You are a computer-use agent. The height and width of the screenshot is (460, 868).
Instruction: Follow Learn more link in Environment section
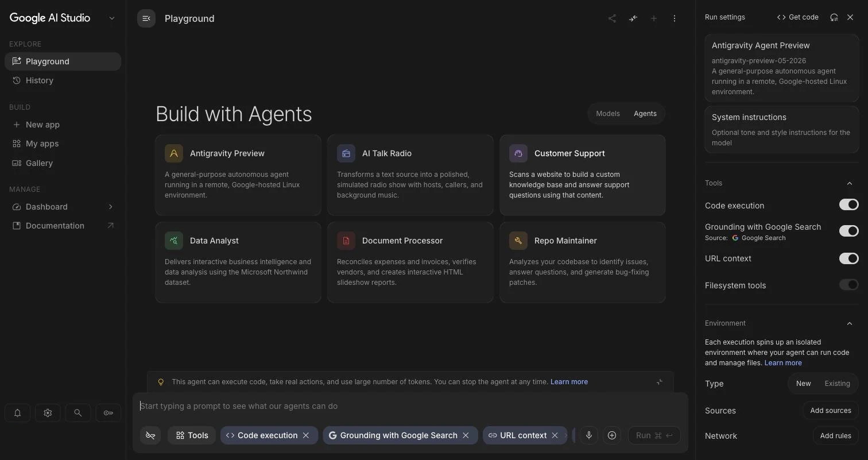click(782, 363)
